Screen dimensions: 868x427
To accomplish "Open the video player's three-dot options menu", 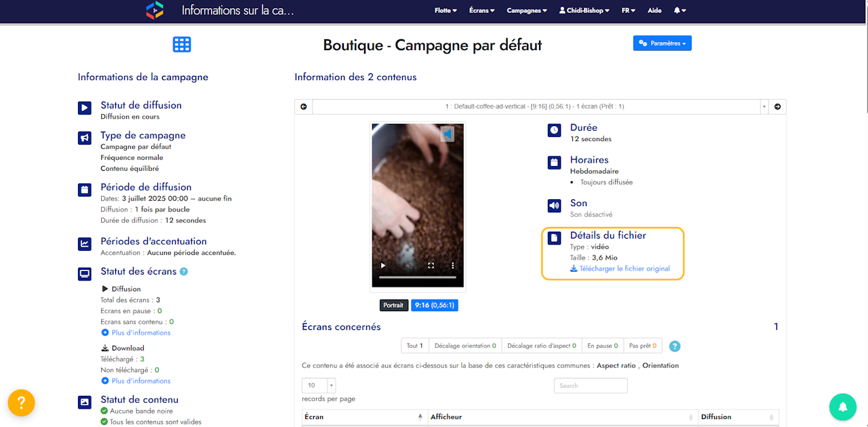I will (x=453, y=266).
